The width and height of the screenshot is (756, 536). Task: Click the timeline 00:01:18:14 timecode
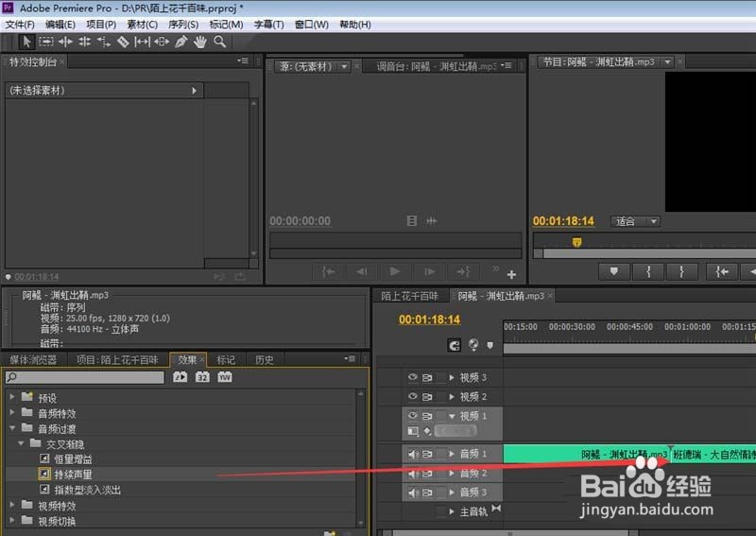click(429, 320)
